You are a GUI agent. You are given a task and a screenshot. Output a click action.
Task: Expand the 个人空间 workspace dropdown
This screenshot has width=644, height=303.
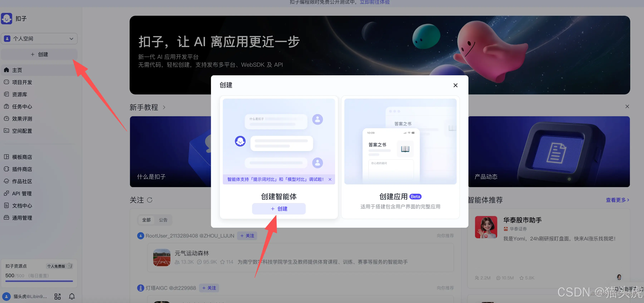coord(39,38)
